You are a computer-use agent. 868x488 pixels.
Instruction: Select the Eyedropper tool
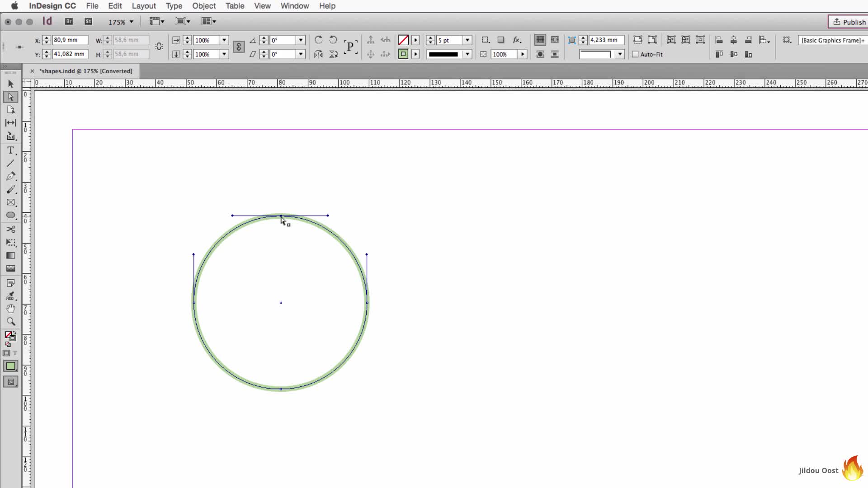[11, 296]
